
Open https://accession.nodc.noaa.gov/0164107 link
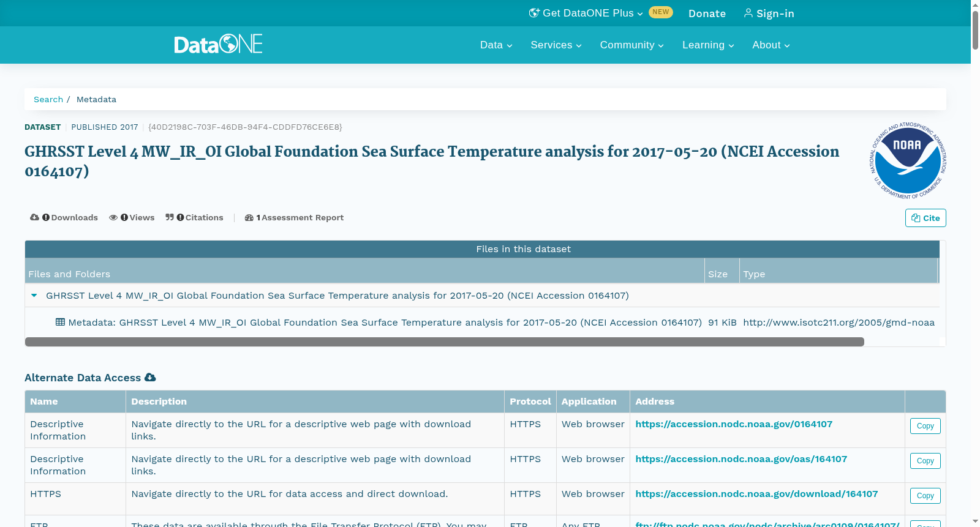[734, 424]
